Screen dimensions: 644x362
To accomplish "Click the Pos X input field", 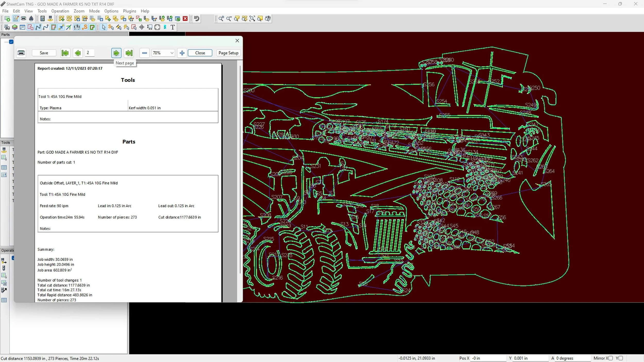I will click(489, 358).
